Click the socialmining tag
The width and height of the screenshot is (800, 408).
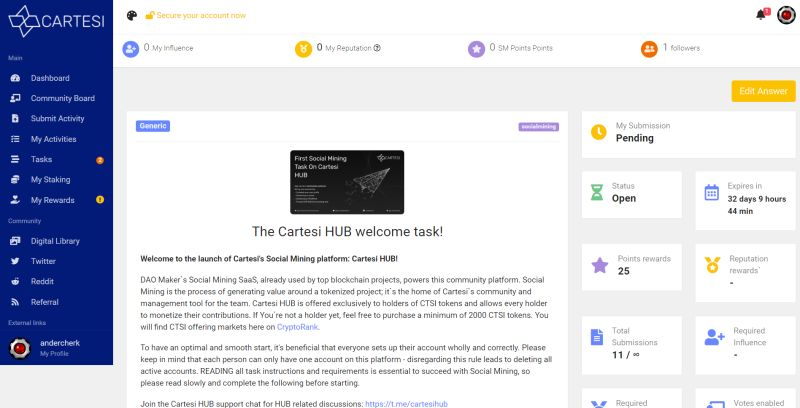click(x=539, y=126)
